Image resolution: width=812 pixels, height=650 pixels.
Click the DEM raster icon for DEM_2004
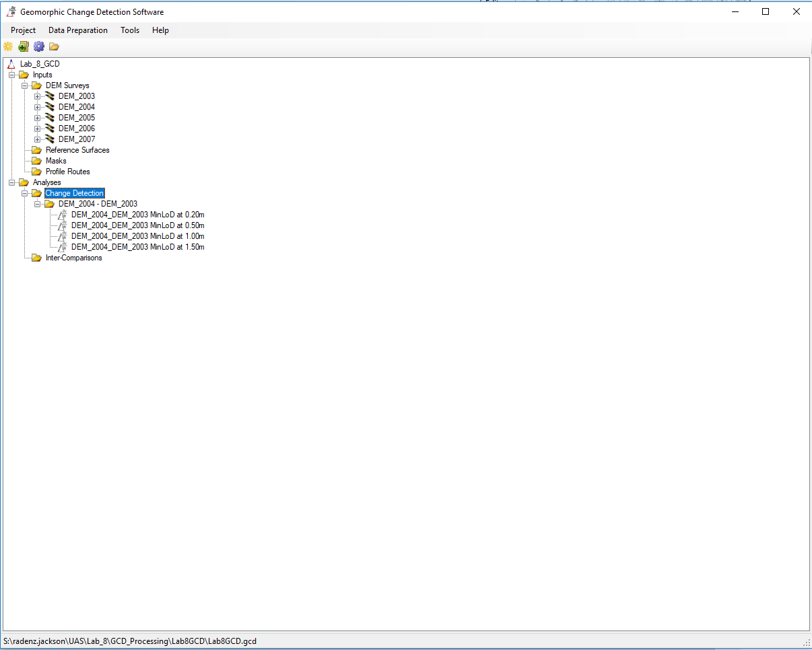coord(49,107)
